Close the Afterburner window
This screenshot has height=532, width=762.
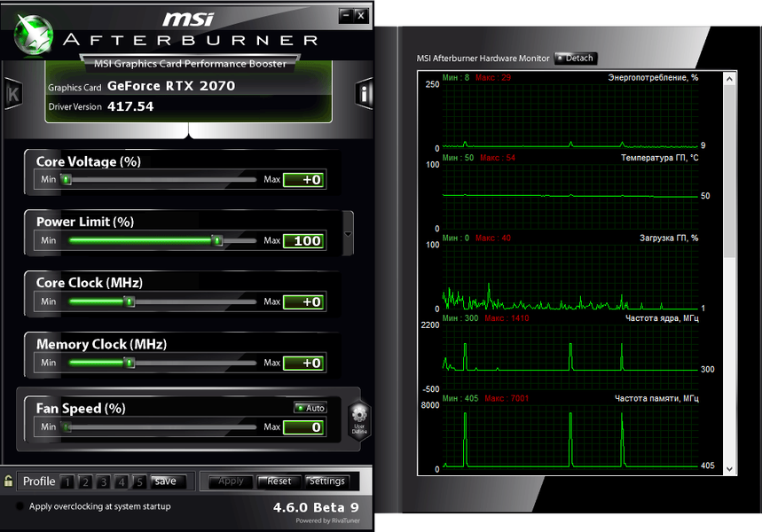(360, 16)
